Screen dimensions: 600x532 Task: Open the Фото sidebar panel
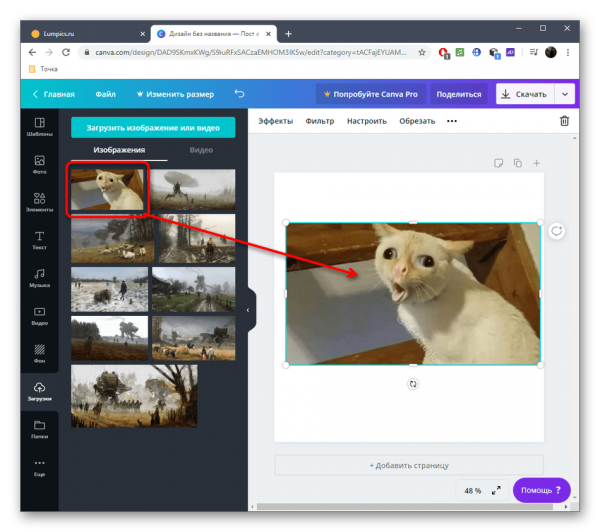[x=39, y=165]
